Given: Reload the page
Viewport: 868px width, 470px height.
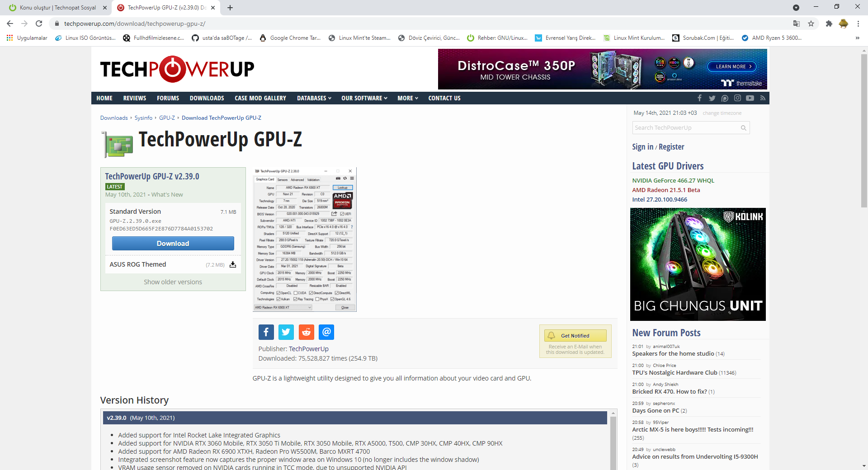Looking at the screenshot, I should (39, 23).
